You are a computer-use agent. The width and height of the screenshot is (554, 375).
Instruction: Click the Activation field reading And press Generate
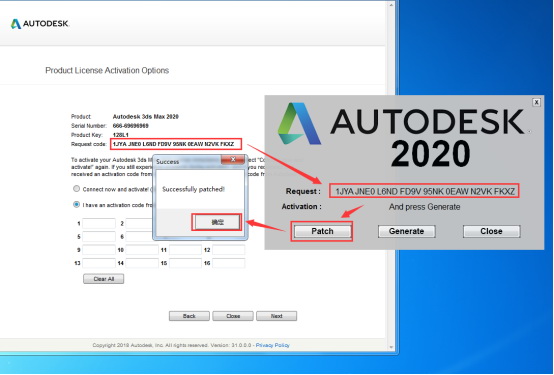click(x=424, y=207)
